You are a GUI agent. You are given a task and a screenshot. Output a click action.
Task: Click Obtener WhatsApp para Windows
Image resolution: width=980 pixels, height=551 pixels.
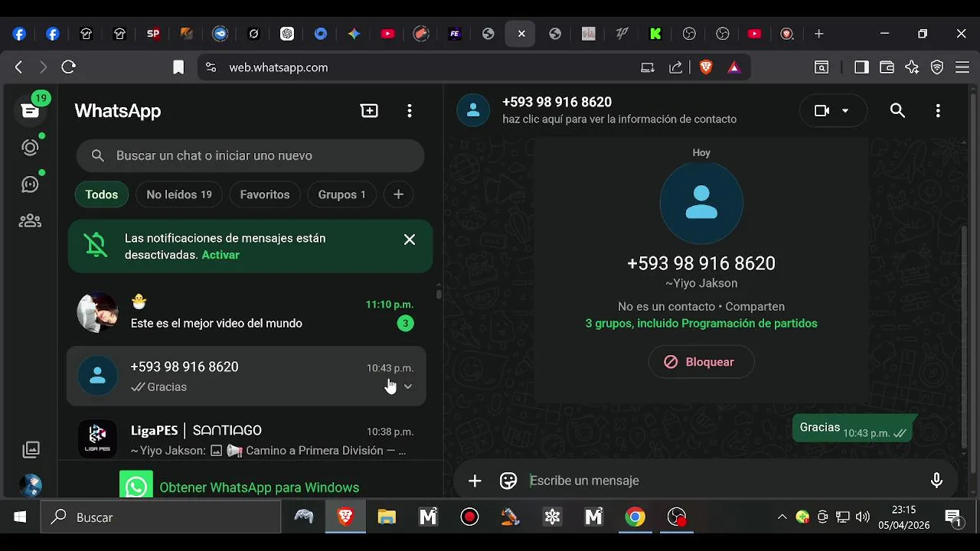point(259,487)
